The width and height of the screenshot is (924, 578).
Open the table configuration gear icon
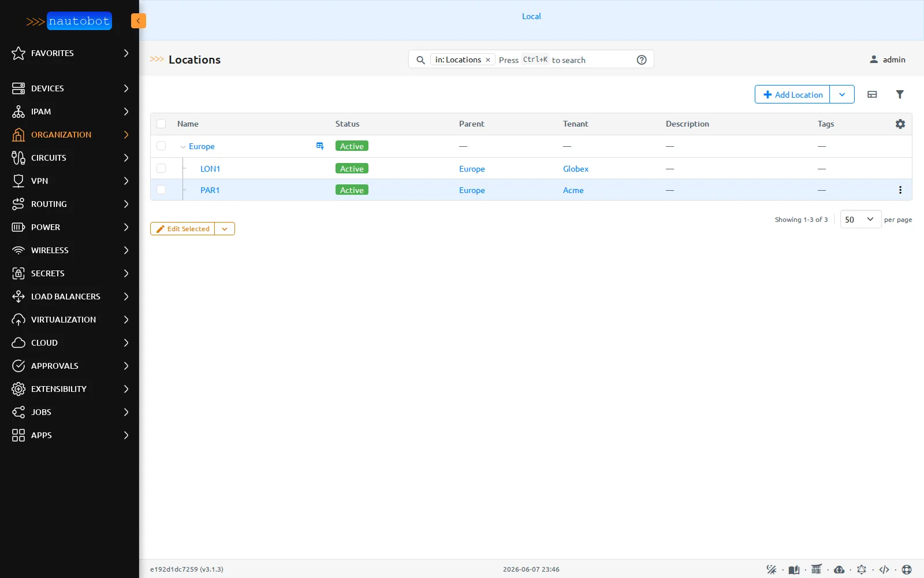pos(900,124)
